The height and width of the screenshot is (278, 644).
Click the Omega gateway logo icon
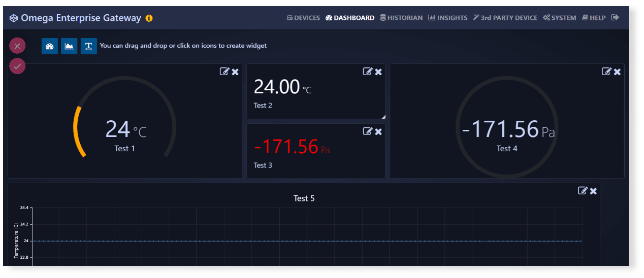coord(14,18)
